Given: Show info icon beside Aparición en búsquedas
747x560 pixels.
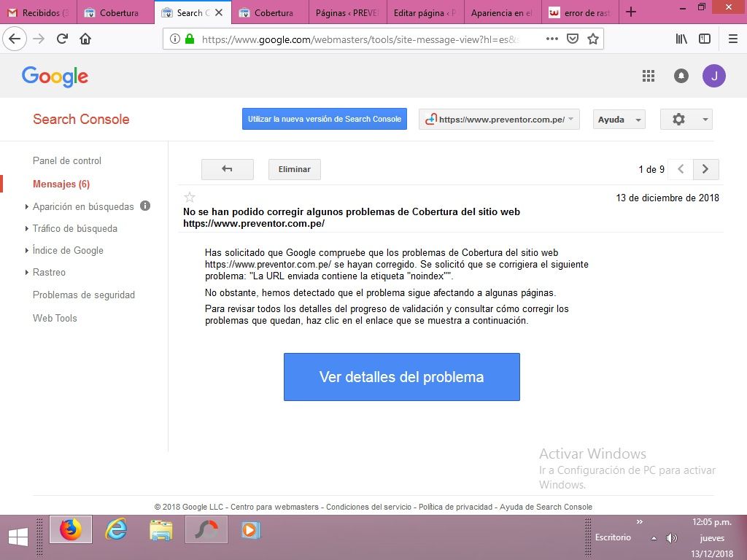Looking at the screenshot, I should click(x=145, y=206).
